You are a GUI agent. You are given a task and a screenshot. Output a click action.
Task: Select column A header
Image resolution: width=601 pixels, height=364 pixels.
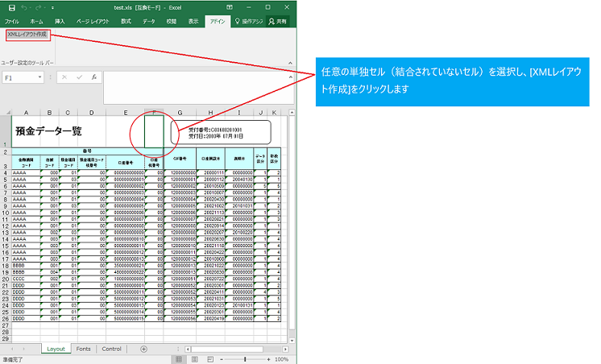26,112
